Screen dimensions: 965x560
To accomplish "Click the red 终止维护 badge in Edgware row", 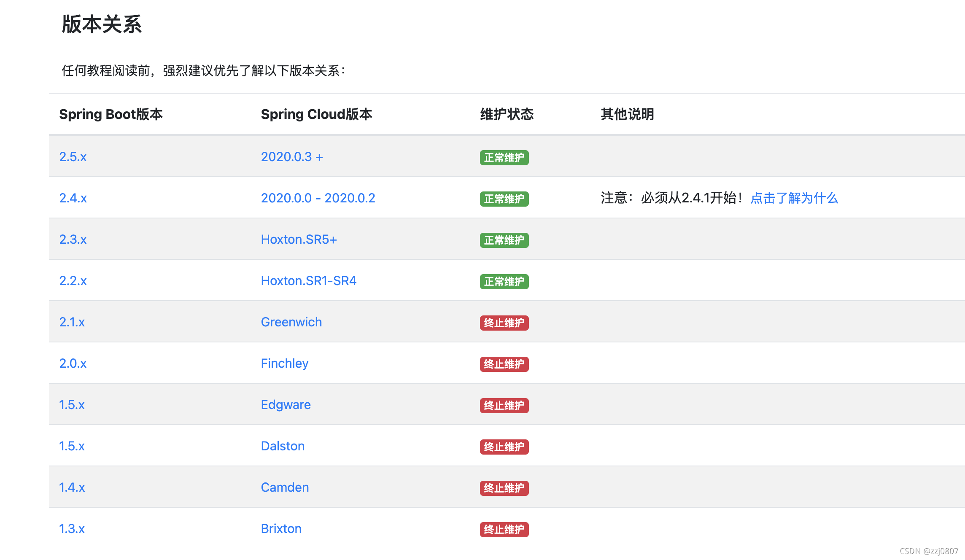I will click(x=504, y=406).
